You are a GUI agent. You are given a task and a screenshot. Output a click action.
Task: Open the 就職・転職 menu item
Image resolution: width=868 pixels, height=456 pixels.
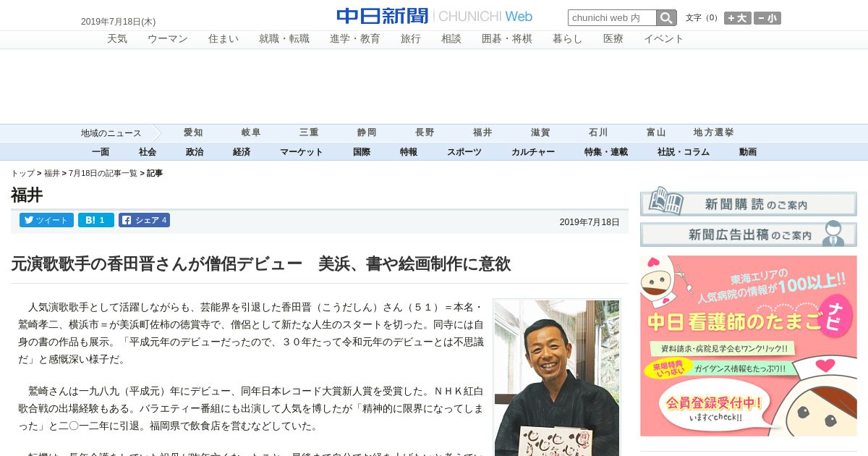[284, 39]
